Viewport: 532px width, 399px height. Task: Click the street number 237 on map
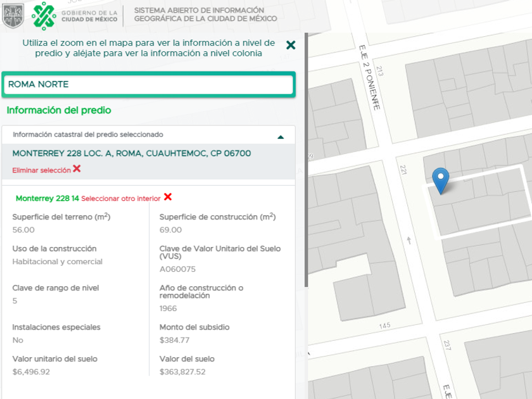tap(447, 345)
